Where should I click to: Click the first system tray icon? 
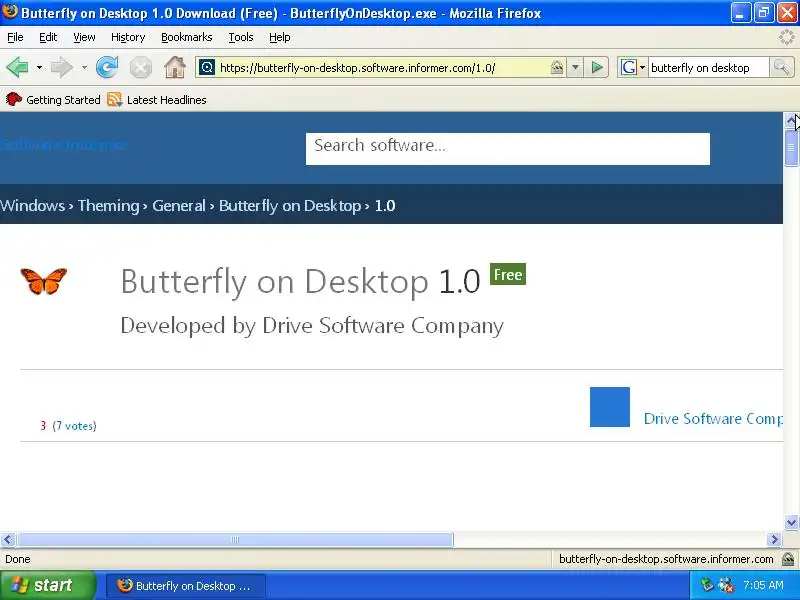[707, 585]
